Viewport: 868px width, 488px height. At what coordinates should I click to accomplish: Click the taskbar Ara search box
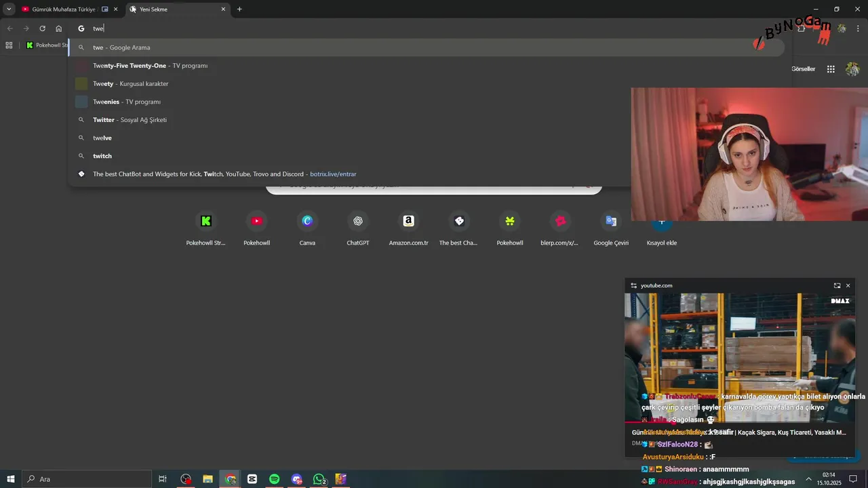click(87, 479)
